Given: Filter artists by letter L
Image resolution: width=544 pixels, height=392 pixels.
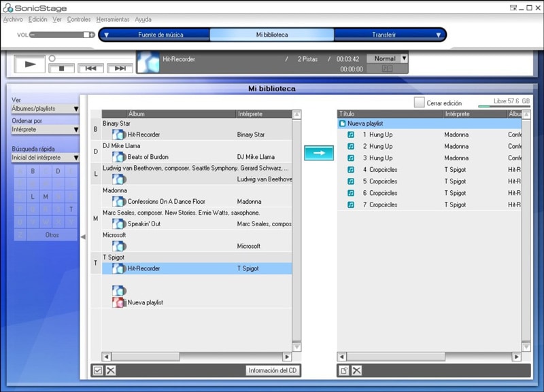Looking at the screenshot, I should pyautogui.click(x=33, y=196).
